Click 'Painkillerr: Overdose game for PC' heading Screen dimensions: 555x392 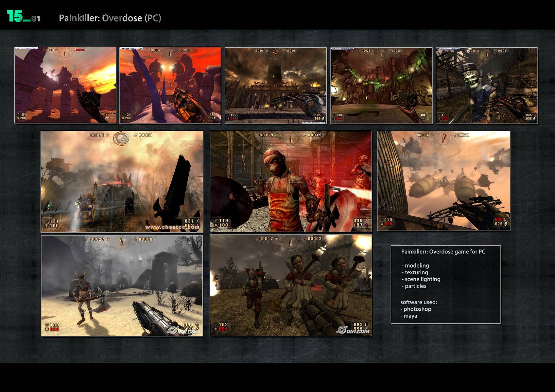click(x=443, y=252)
